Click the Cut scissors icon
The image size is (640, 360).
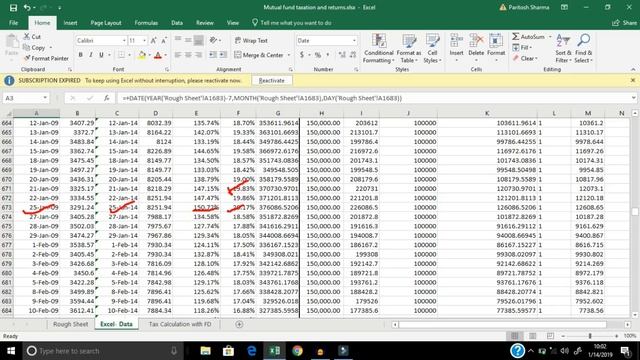(27, 37)
